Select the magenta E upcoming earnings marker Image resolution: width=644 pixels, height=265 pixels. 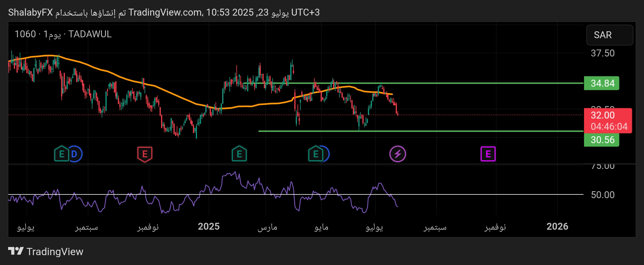(488, 154)
